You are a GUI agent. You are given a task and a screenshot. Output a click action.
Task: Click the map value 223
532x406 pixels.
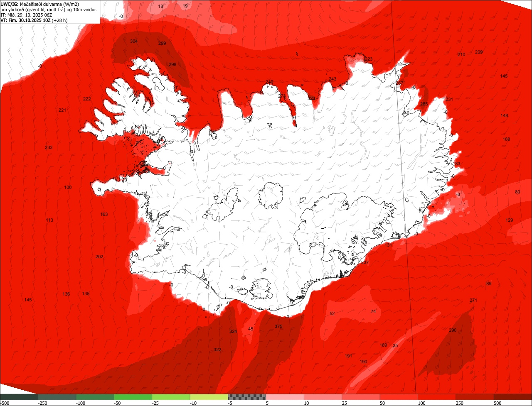coord(369,59)
